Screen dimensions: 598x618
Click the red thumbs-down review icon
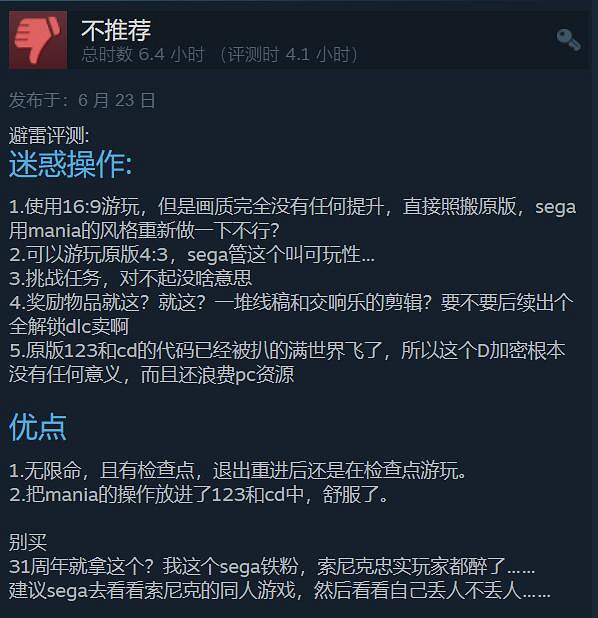38,40
